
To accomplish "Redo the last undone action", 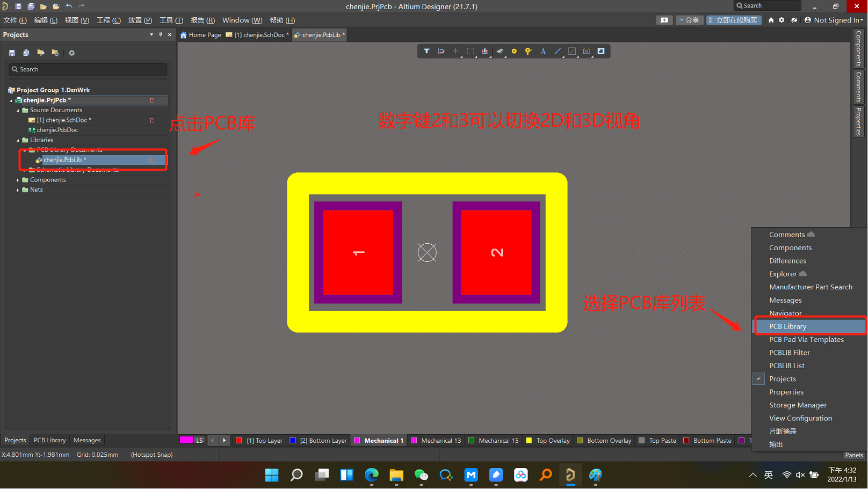I will (x=82, y=6).
